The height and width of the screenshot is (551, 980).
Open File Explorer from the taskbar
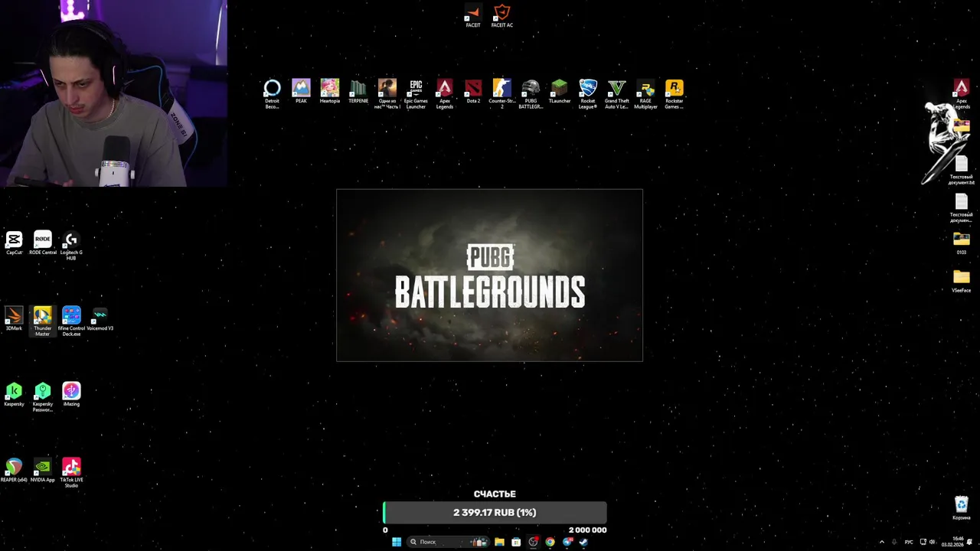point(499,542)
